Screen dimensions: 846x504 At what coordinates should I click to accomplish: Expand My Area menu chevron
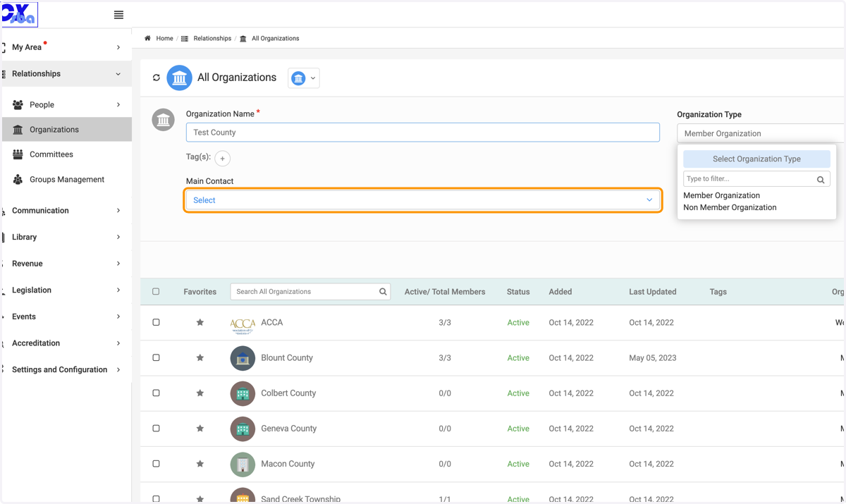[x=118, y=47]
